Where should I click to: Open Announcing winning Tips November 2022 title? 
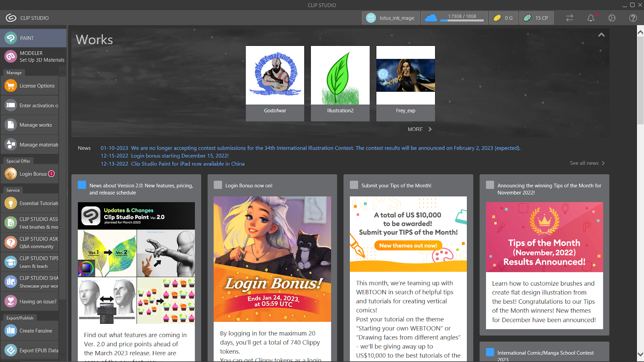pyautogui.click(x=549, y=189)
